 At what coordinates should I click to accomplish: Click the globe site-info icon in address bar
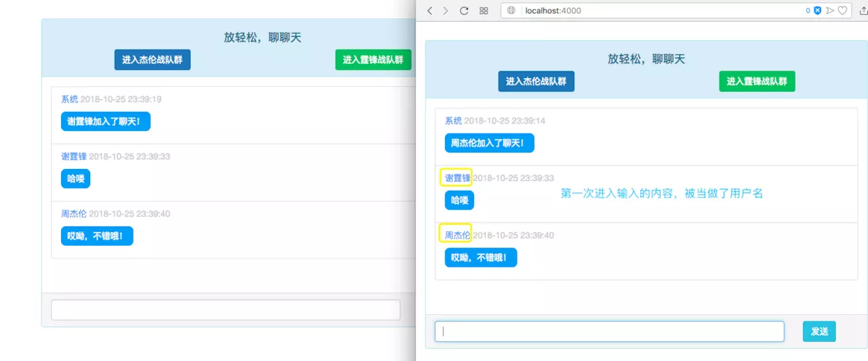pos(512,11)
